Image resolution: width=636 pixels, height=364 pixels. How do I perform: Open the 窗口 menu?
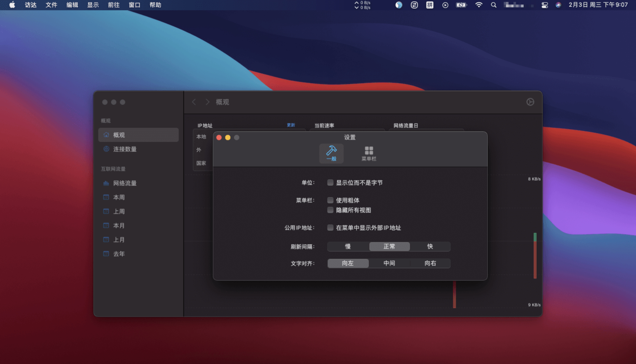tap(134, 5)
